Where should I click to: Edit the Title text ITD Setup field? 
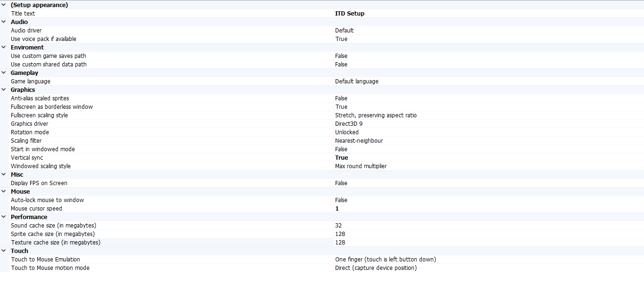(x=488, y=14)
